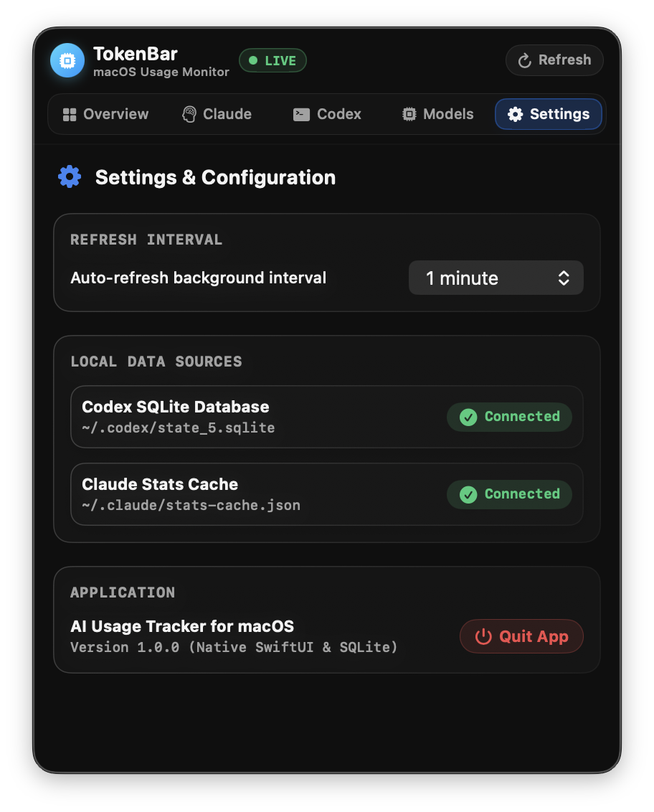This screenshot has height=812, width=654.
Task: Click the green LIVE status badge
Action: (x=272, y=60)
